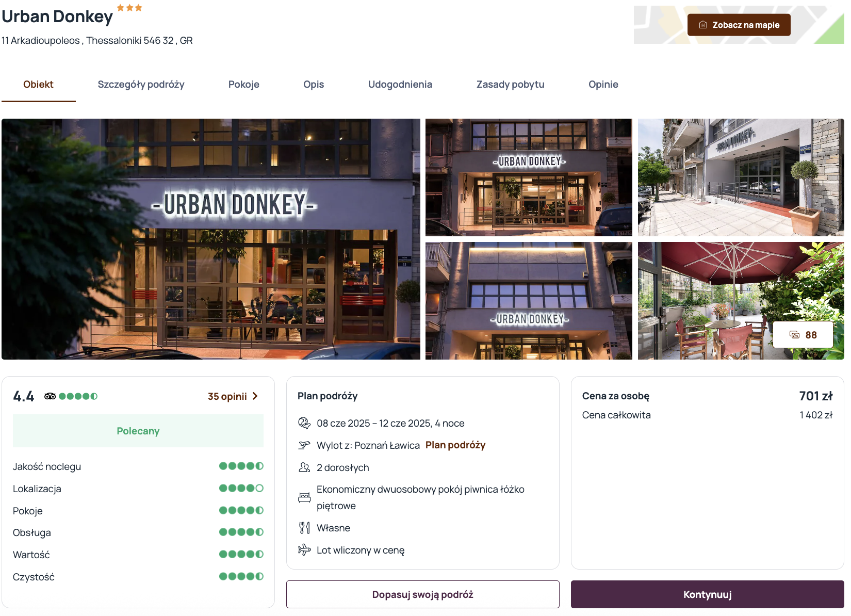Click the Polecany badge
This screenshot has height=616, width=851.
pyautogui.click(x=138, y=431)
